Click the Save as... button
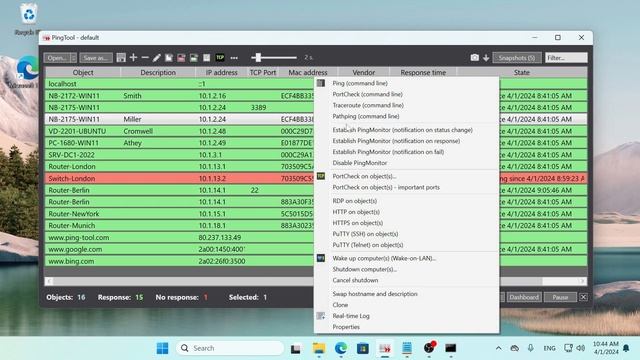This screenshot has height=360, width=640. (96, 58)
